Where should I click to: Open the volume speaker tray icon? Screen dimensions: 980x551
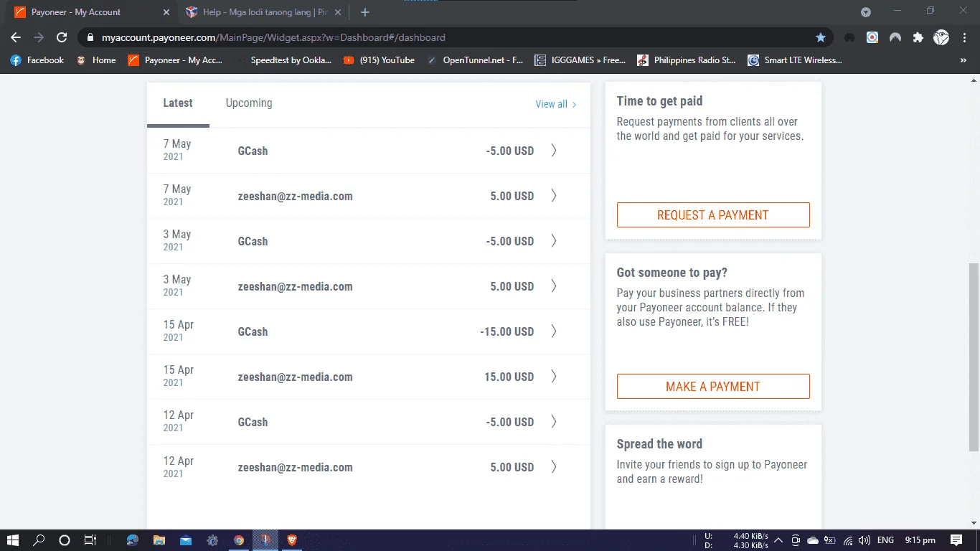pos(864,540)
